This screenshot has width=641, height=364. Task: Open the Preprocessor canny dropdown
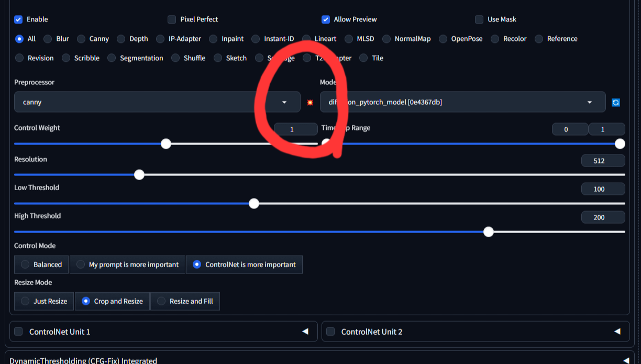point(157,102)
